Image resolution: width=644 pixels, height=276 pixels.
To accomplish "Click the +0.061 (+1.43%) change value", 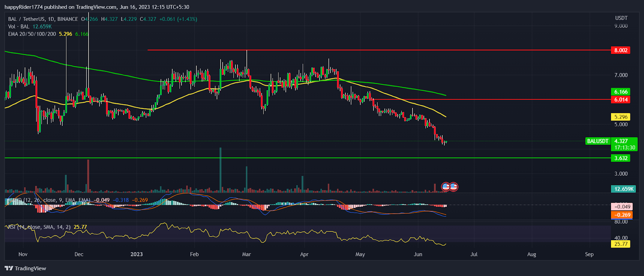I will 178,19.
